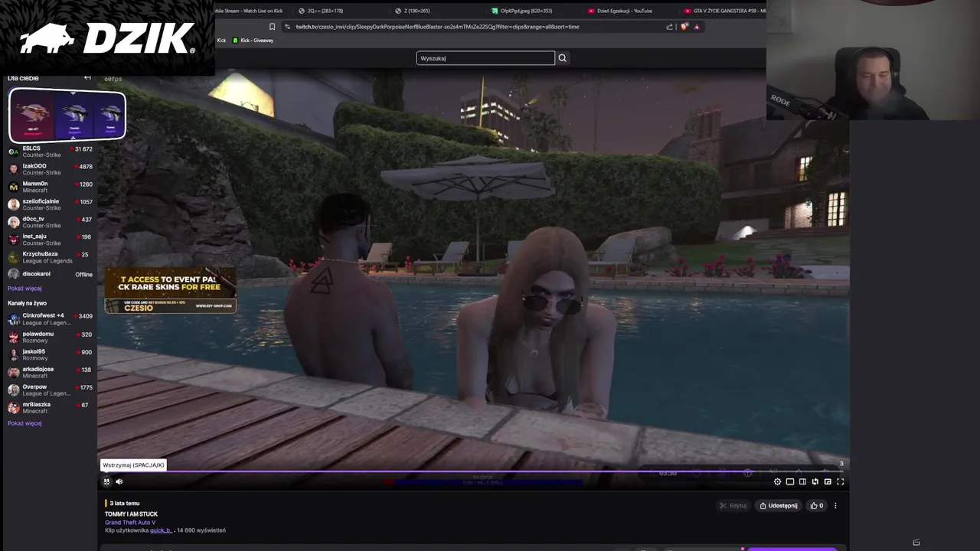Open Grand Theft Auto V category link
The width and height of the screenshot is (980, 551).
(x=130, y=523)
